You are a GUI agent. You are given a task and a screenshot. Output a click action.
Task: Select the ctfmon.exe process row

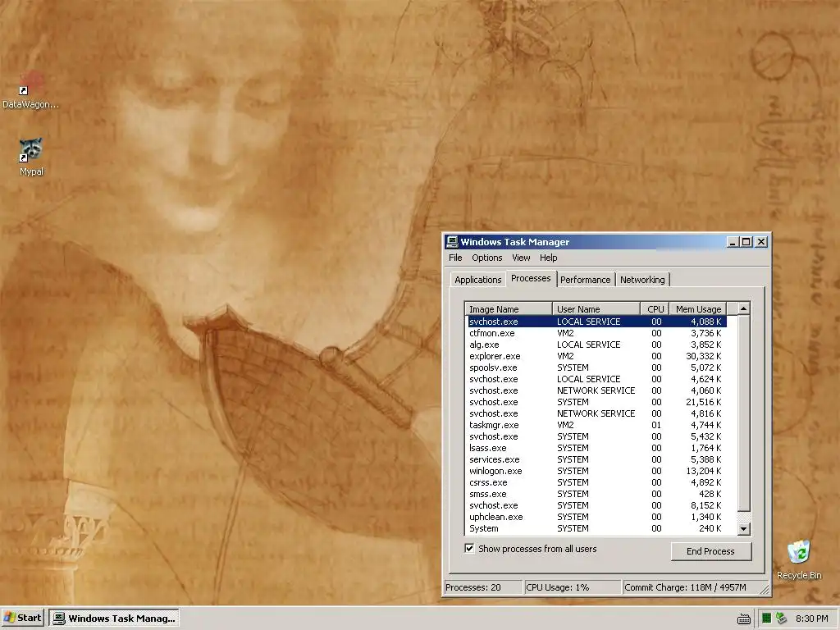click(596, 333)
